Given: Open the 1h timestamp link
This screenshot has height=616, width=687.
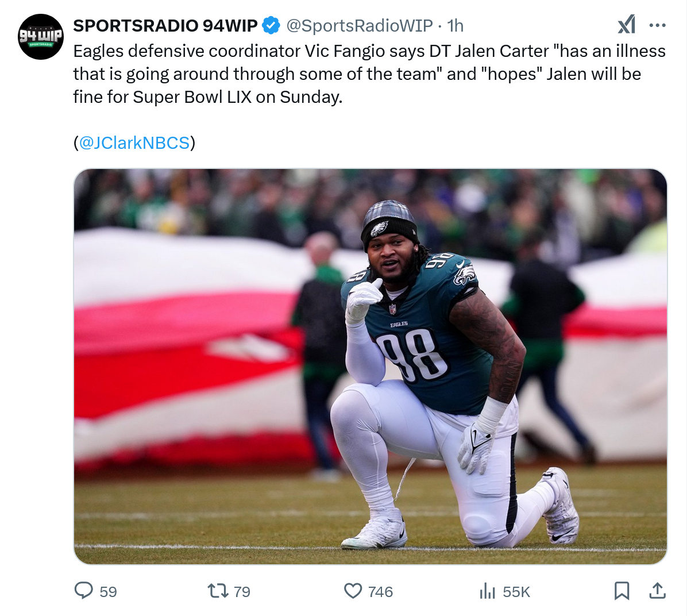Looking at the screenshot, I should point(456,25).
